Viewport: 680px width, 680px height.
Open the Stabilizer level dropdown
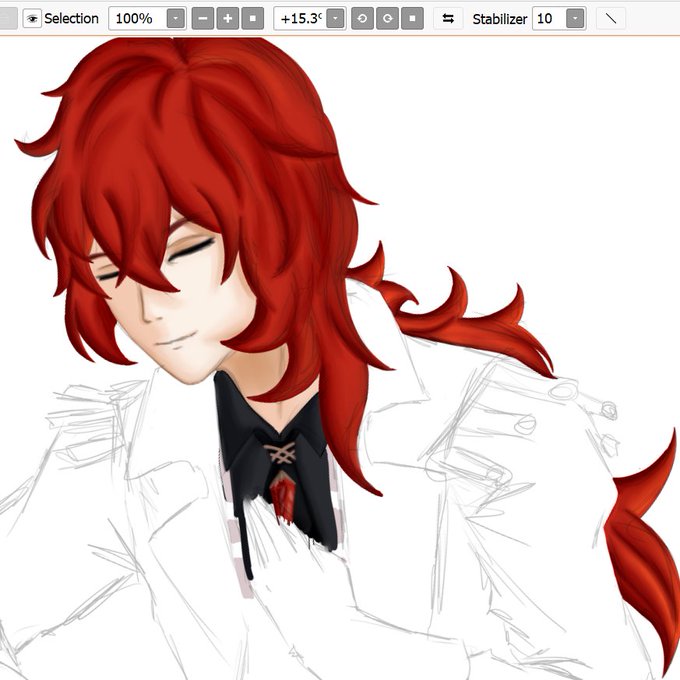(575, 19)
